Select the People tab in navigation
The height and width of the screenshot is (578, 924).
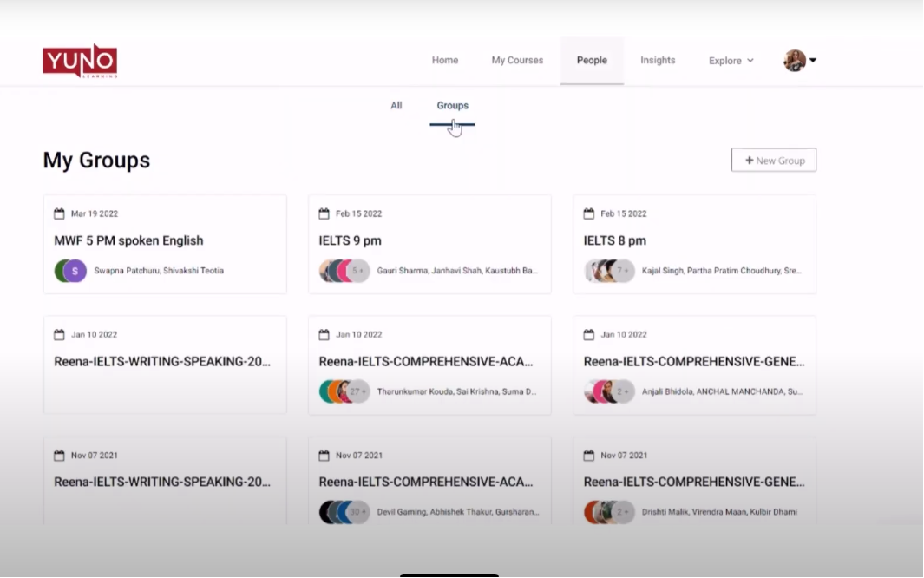592,61
